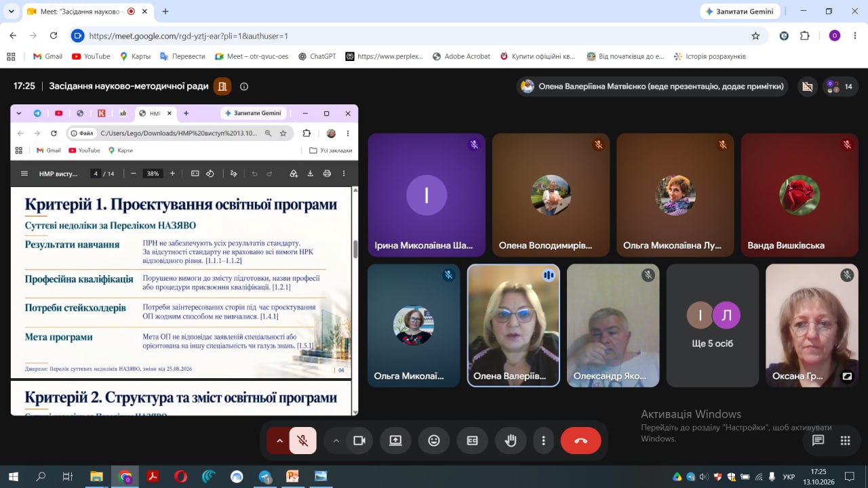Turn on closed captions
This screenshot has height=488, width=868.
tap(473, 441)
